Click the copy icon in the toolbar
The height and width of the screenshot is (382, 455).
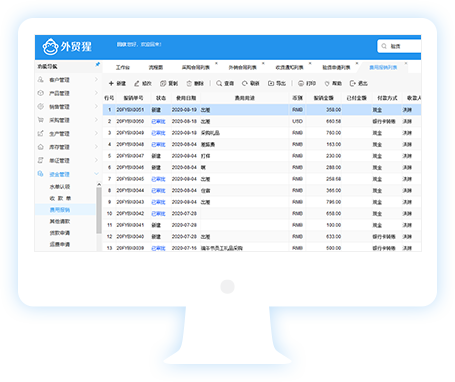click(163, 83)
